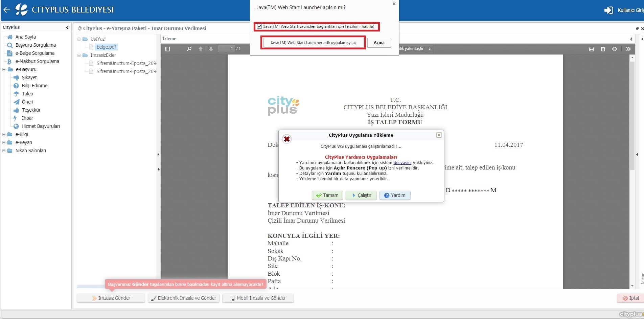Image resolution: width=644 pixels, height=319 pixels.
Task: Click the PDF vertical scrollbar thumb
Action: pos(632,116)
